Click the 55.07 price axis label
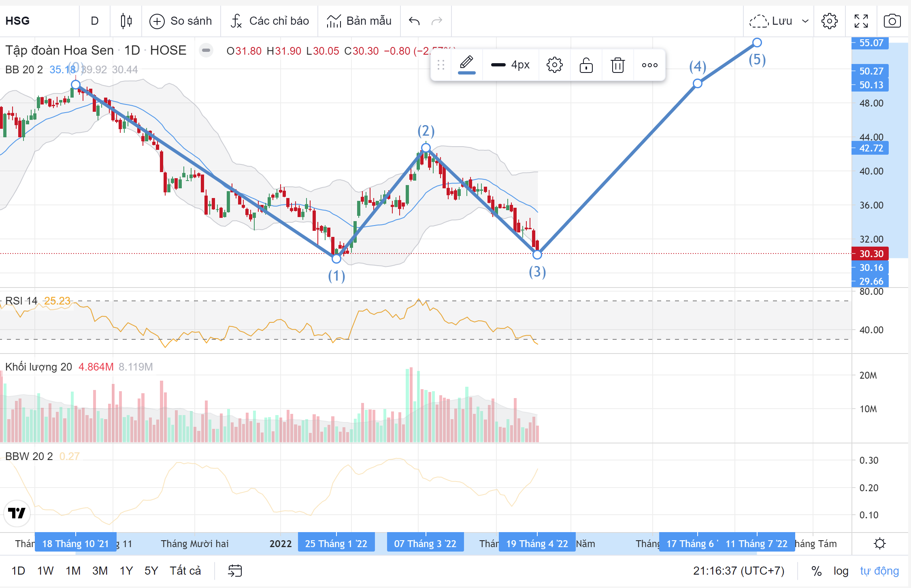This screenshot has height=588, width=911. point(870,43)
